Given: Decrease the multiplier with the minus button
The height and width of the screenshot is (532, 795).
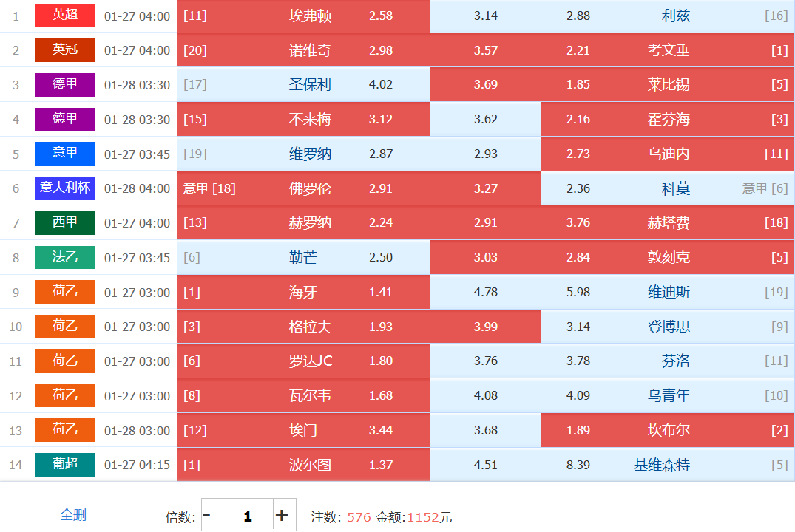Looking at the screenshot, I should point(207,516).
